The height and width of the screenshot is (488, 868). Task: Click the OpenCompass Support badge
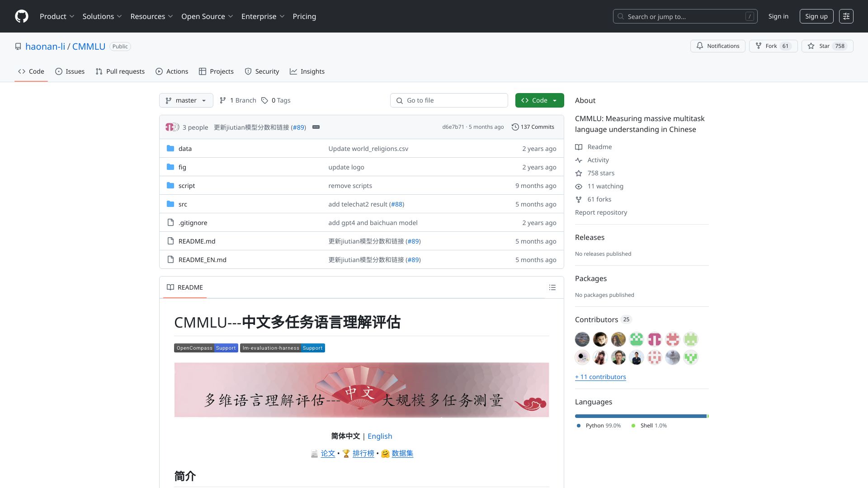click(x=206, y=348)
